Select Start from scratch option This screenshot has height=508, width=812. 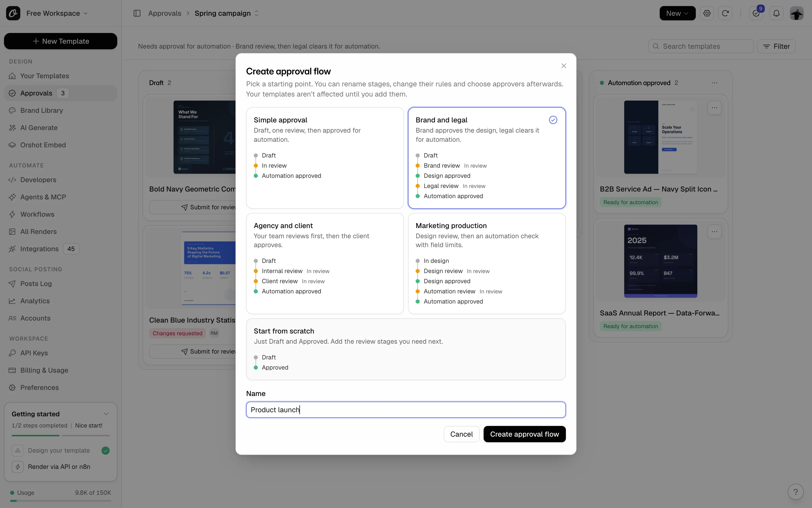click(x=406, y=350)
